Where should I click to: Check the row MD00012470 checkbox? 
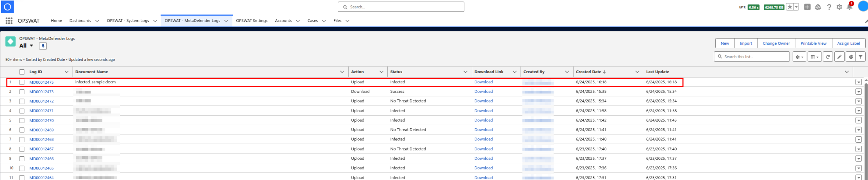[x=22, y=120]
